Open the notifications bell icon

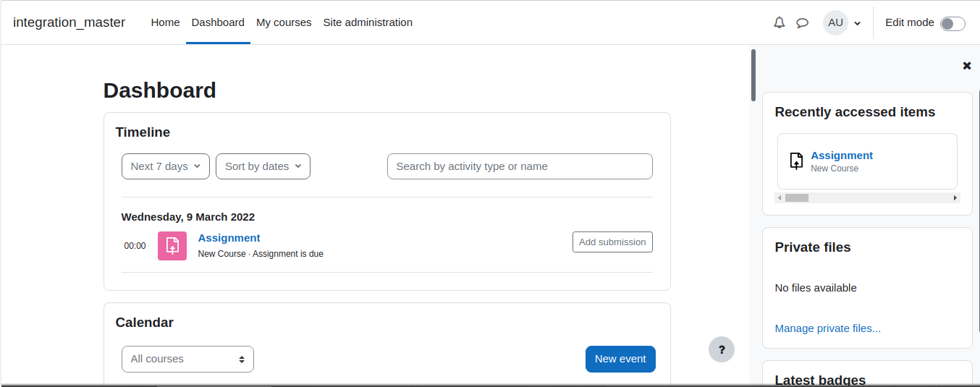pos(779,22)
